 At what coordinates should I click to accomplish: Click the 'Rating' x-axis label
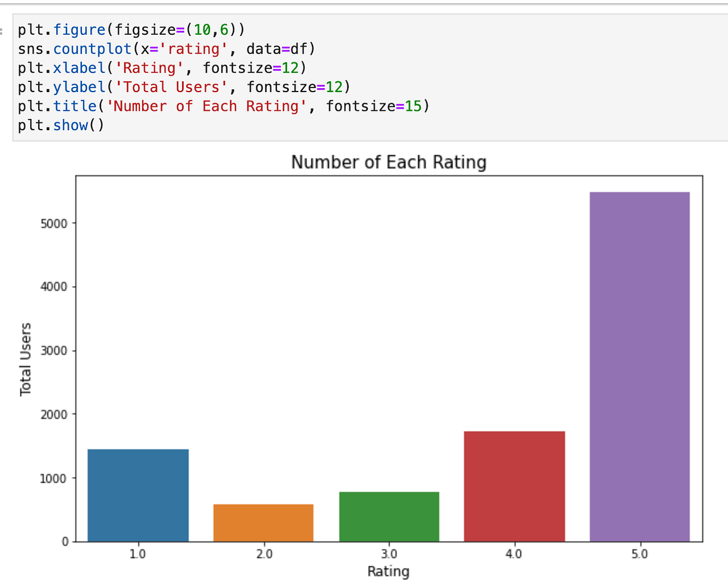click(x=388, y=571)
